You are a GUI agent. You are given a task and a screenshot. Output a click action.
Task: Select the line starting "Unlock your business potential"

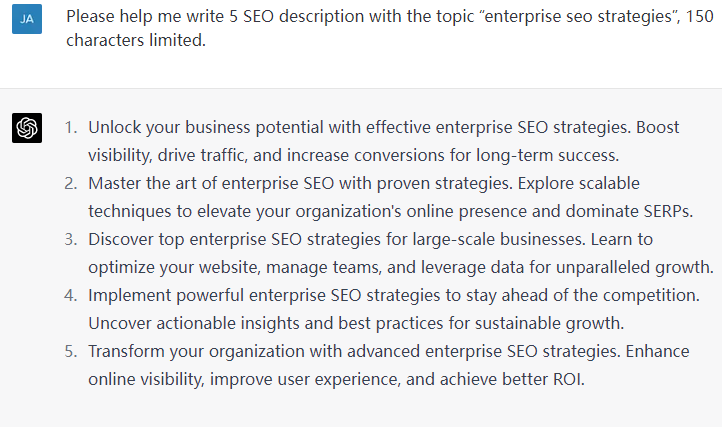click(370, 128)
